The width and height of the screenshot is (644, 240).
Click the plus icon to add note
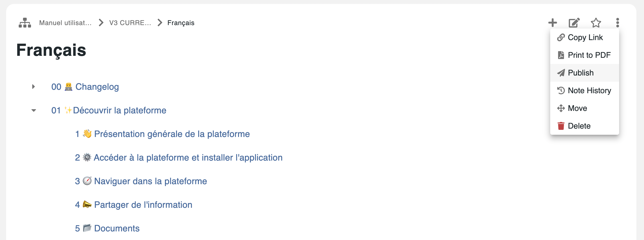(x=552, y=23)
